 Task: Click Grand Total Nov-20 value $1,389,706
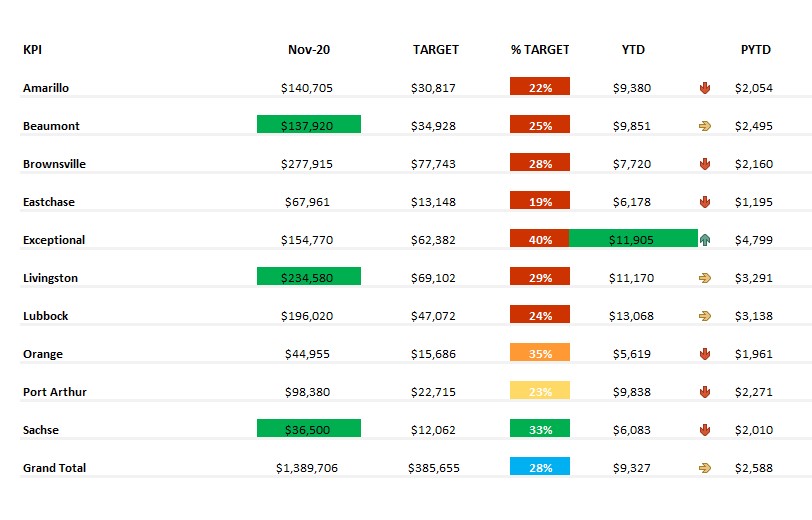tap(308, 468)
